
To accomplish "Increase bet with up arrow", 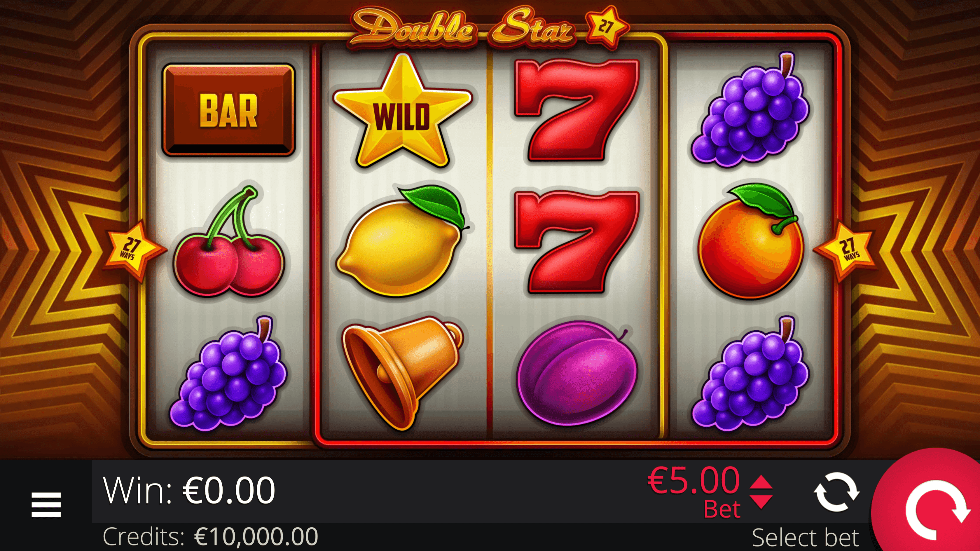I will pyautogui.click(x=761, y=482).
